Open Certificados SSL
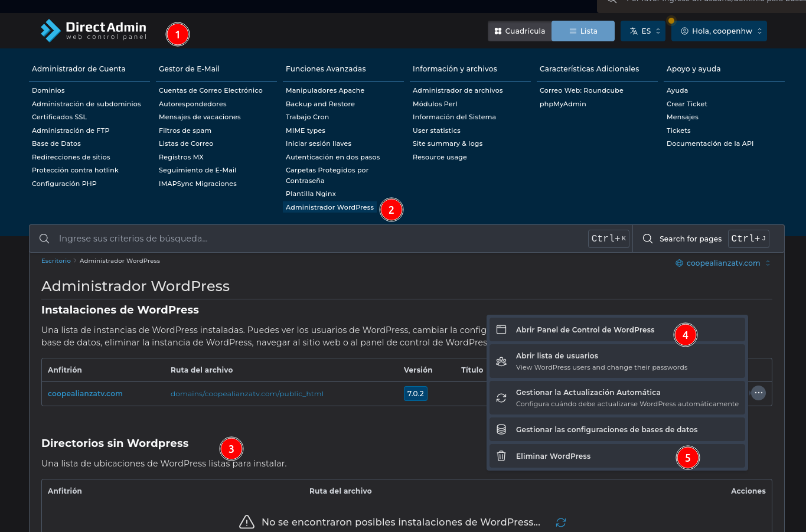The width and height of the screenshot is (806, 532). click(59, 117)
